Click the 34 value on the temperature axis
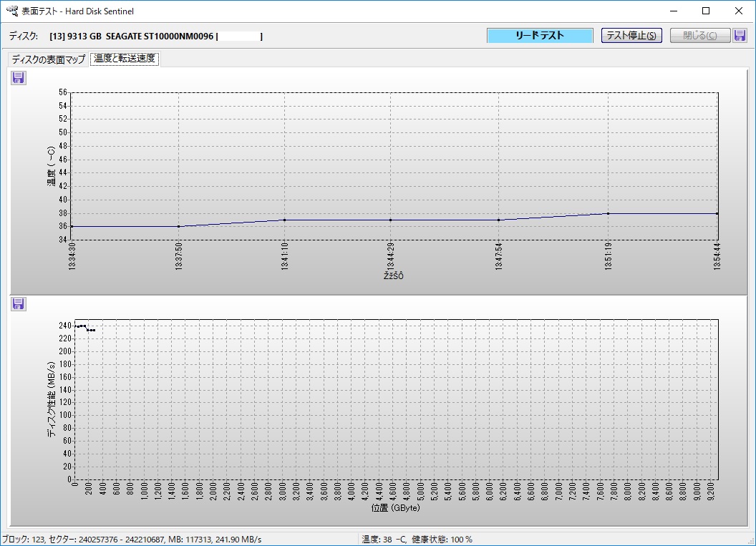756x546 pixels. pyautogui.click(x=63, y=240)
